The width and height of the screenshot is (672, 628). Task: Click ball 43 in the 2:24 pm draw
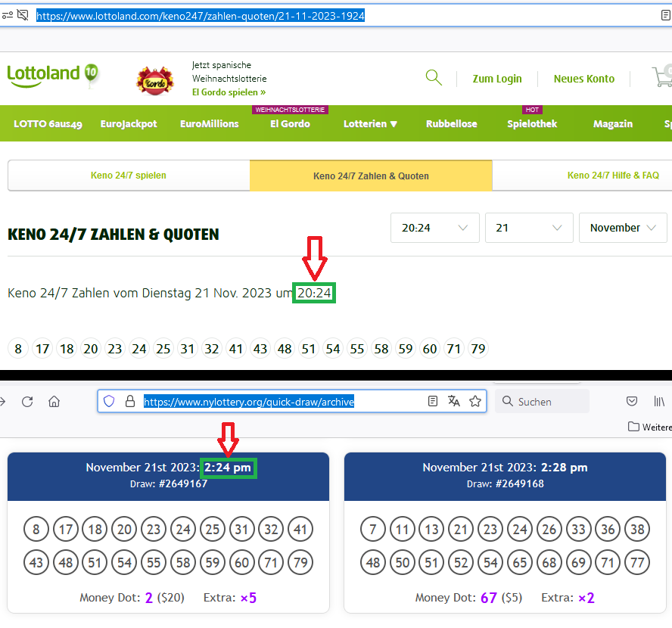[36, 562]
